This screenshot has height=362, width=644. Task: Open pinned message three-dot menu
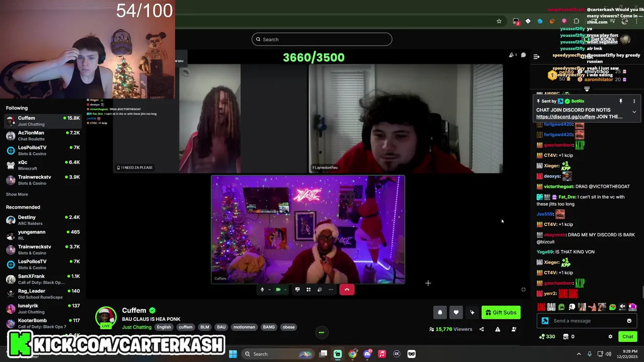pyautogui.click(x=634, y=101)
